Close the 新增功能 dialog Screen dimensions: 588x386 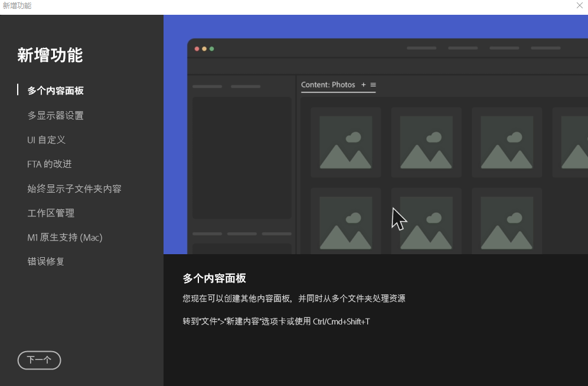point(580,5)
